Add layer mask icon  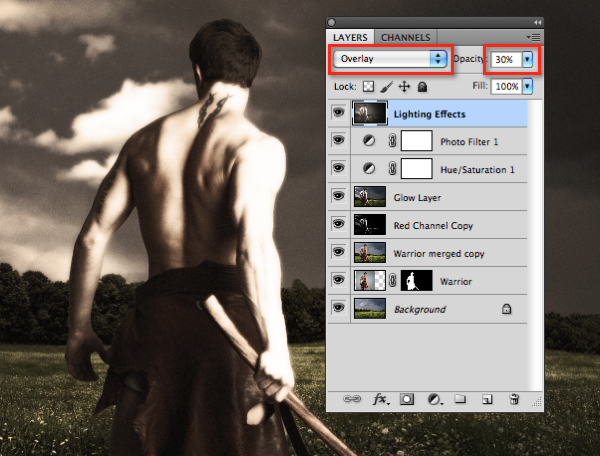pos(407,399)
